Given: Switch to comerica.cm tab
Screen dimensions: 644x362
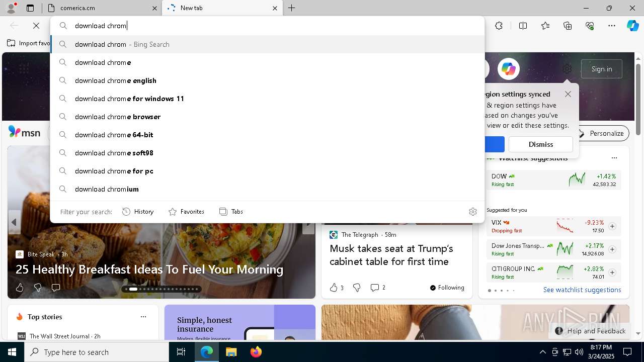Looking at the screenshot, I should [101, 8].
